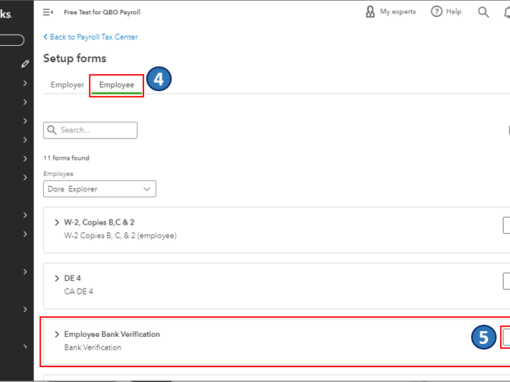Screen dimensions: 510x382
Task: Click the pencil edit icon in the sidebar
Action: pos(25,64)
